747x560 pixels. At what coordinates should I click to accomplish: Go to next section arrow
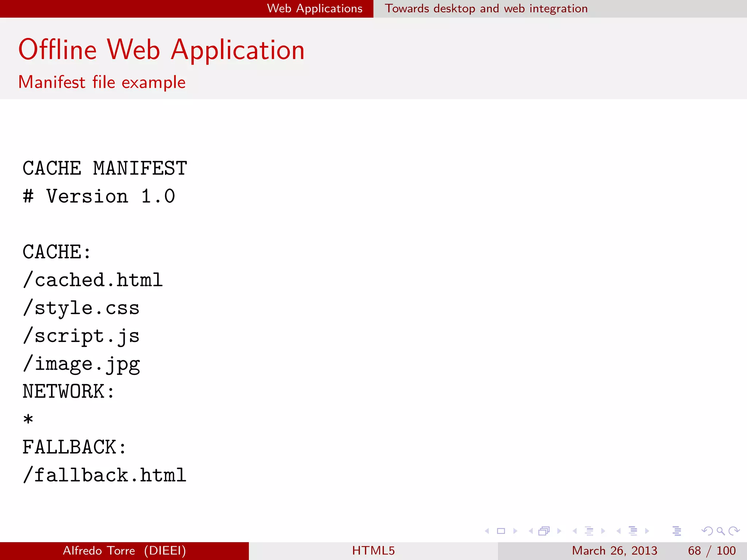tap(647, 531)
